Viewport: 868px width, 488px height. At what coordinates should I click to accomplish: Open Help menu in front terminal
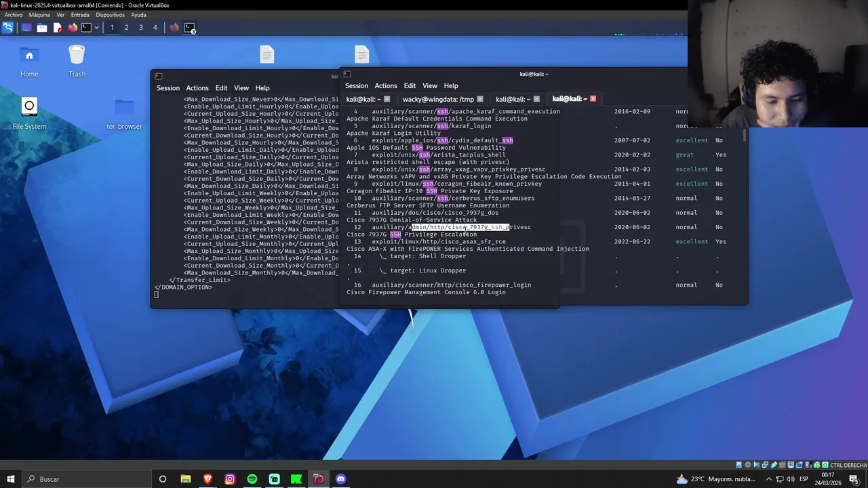451,86
